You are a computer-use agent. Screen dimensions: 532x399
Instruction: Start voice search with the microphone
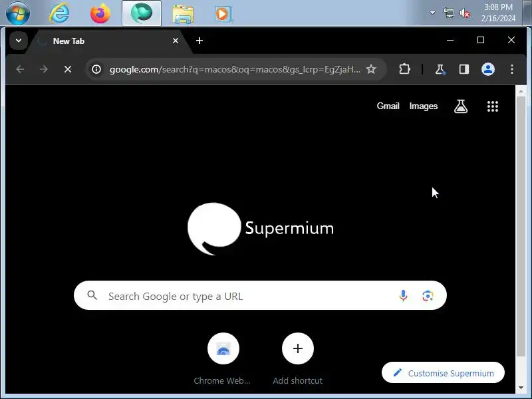[403, 296]
